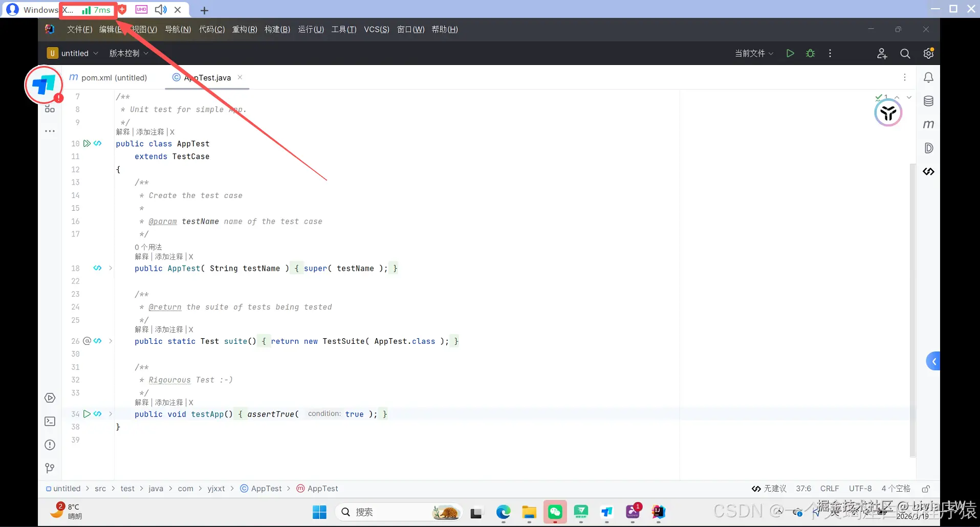980x527 pixels.
Task: Expand folded testApp method at line 34
Action: click(111, 414)
